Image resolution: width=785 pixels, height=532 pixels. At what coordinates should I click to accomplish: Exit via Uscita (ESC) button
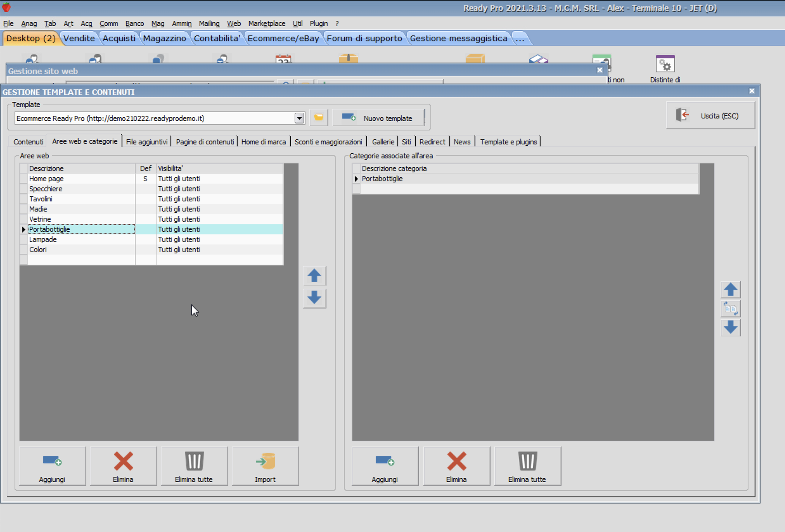(710, 115)
